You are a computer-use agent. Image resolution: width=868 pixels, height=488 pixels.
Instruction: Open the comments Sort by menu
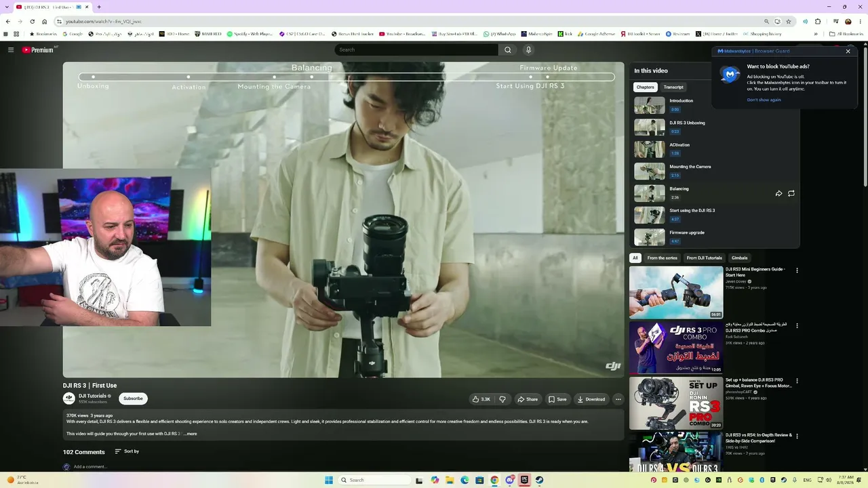[127, 451]
